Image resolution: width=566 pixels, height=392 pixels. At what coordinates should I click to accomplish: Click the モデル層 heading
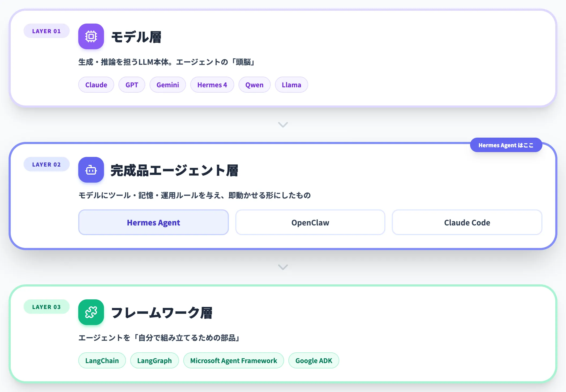point(136,37)
